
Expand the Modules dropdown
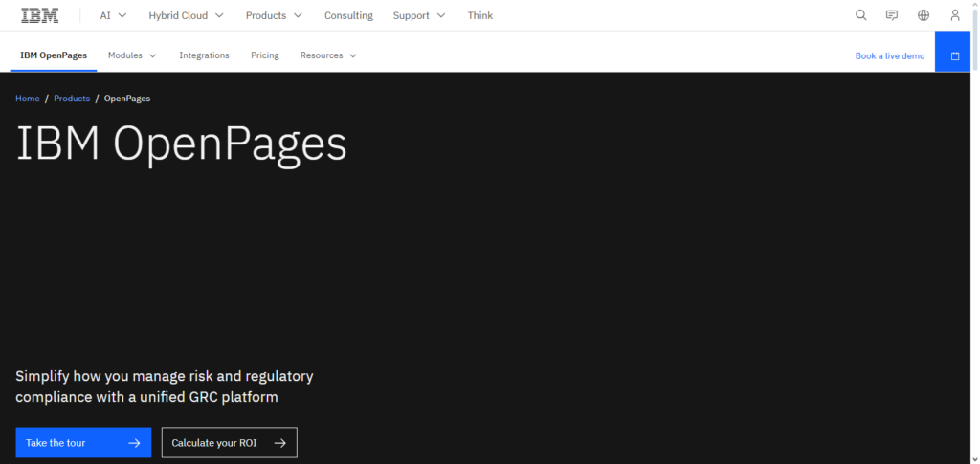click(x=132, y=55)
